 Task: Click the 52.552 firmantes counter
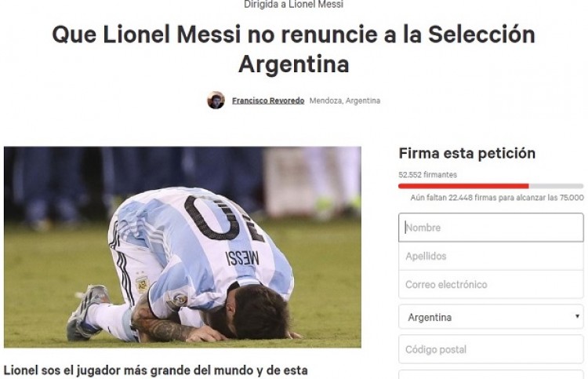(428, 174)
